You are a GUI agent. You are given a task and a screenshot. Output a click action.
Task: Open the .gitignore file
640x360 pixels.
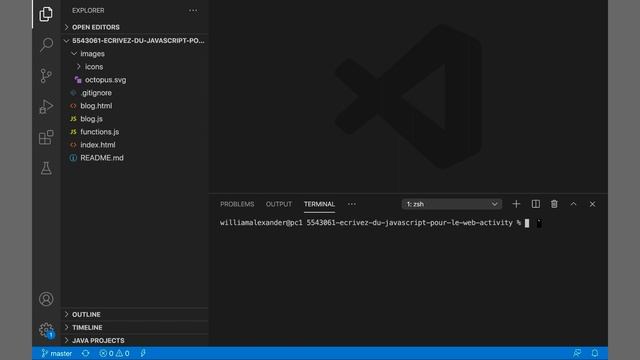click(x=135, y=93)
